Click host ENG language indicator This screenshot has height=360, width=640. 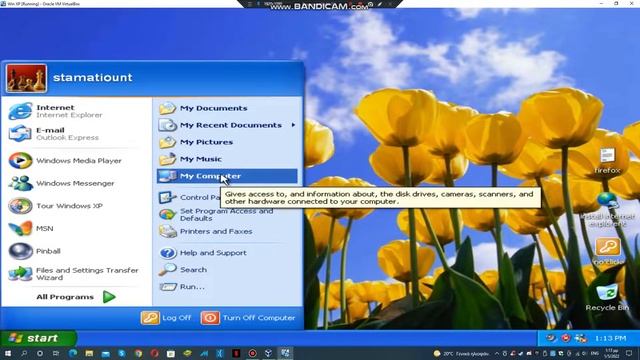coord(595,353)
